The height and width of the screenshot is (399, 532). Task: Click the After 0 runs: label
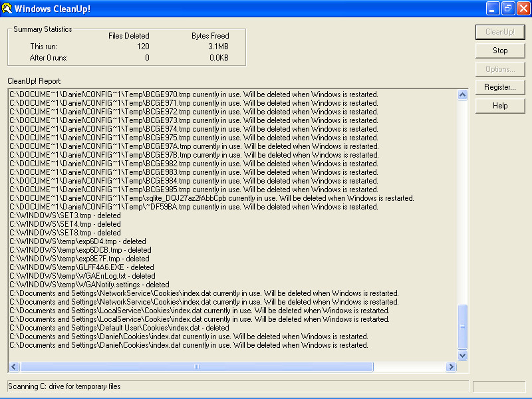49,58
